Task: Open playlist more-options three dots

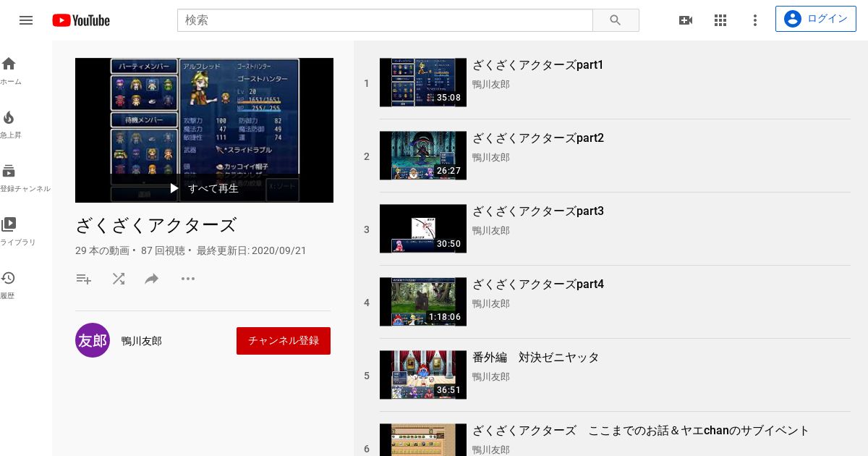Action: [x=188, y=279]
